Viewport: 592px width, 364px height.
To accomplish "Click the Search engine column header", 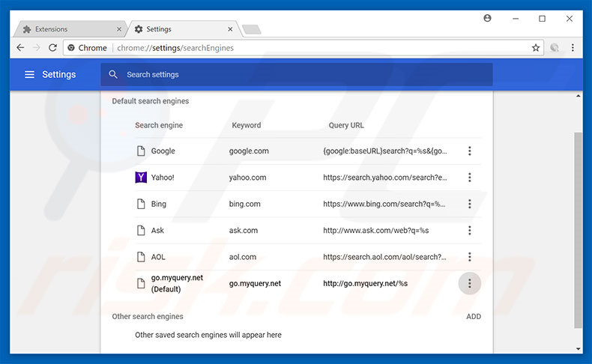I will [159, 125].
